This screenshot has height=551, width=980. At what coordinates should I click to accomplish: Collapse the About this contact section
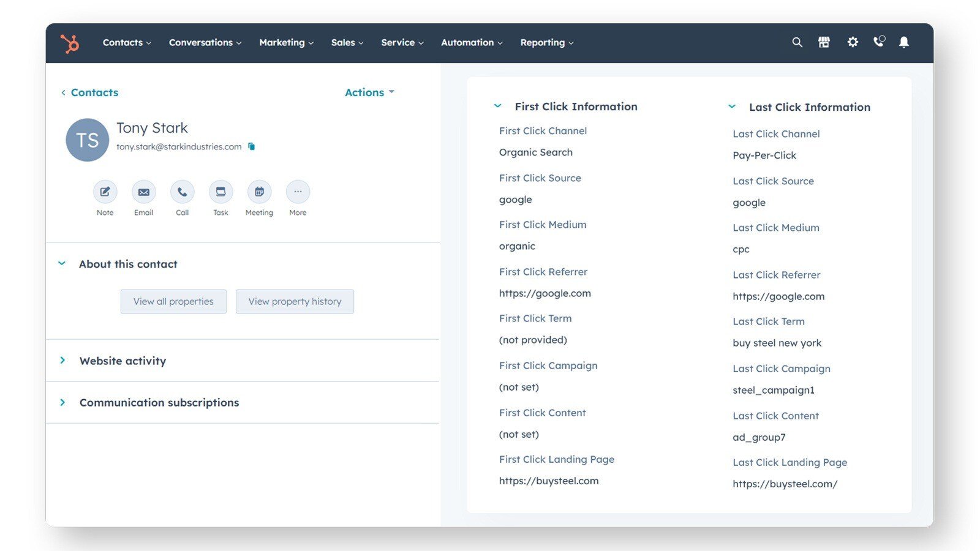[62, 264]
